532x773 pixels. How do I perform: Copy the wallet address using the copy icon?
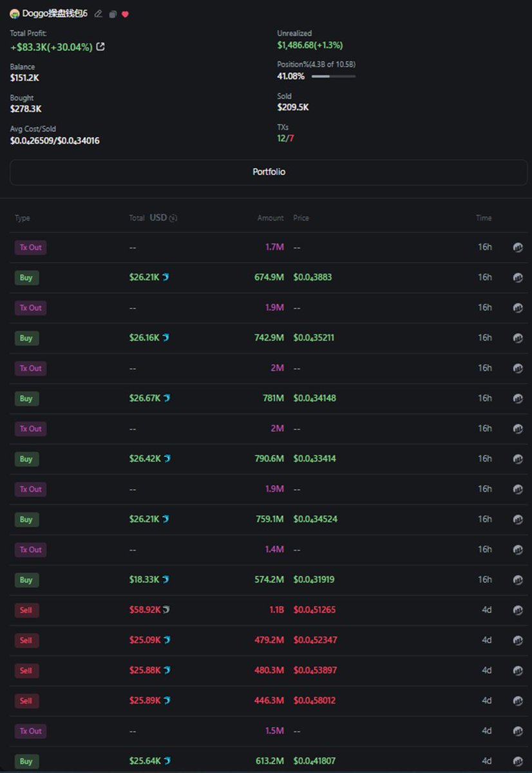click(113, 14)
